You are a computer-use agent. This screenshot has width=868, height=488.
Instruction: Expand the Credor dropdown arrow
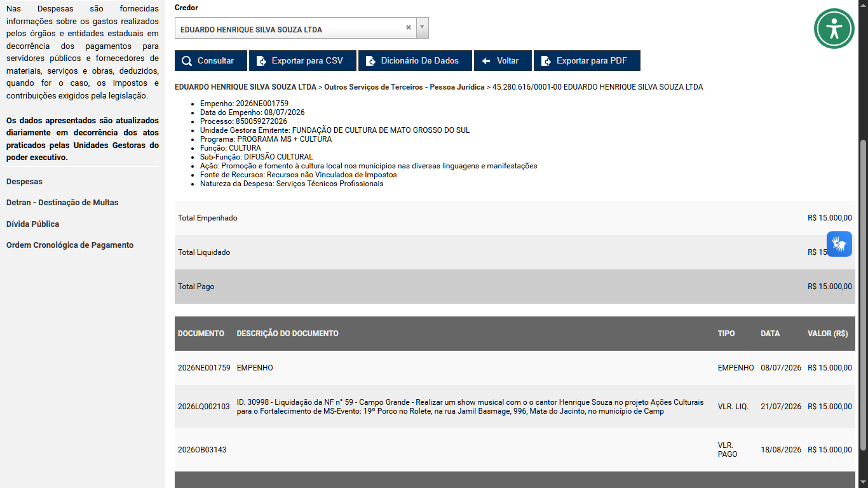click(423, 28)
